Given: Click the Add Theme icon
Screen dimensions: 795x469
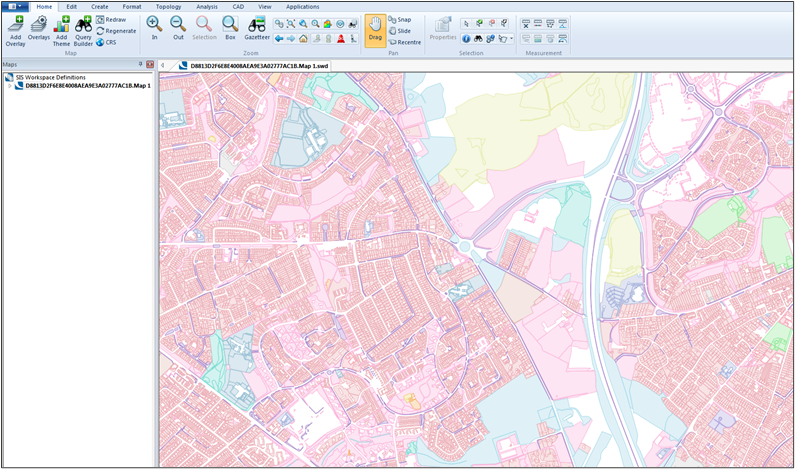Looking at the screenshot, I should pos(61,26).
